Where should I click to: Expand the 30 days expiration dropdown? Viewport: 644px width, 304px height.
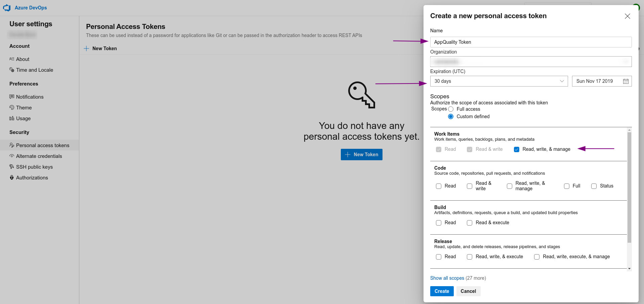(x=499, y=81)
